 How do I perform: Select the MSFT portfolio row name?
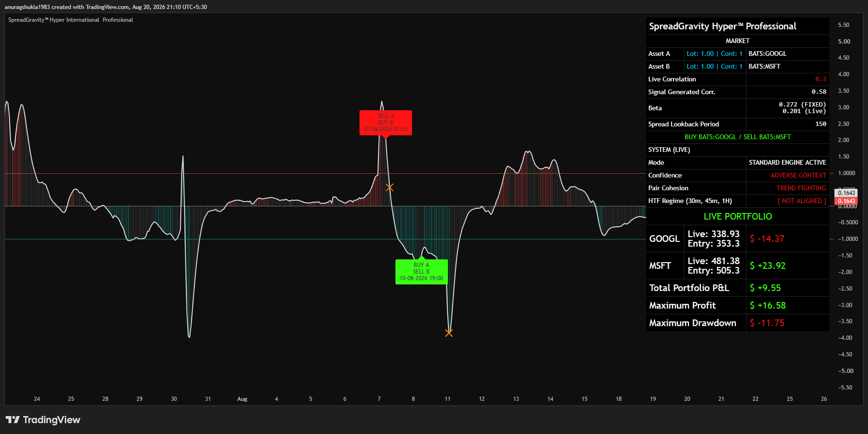pos(660,266)
